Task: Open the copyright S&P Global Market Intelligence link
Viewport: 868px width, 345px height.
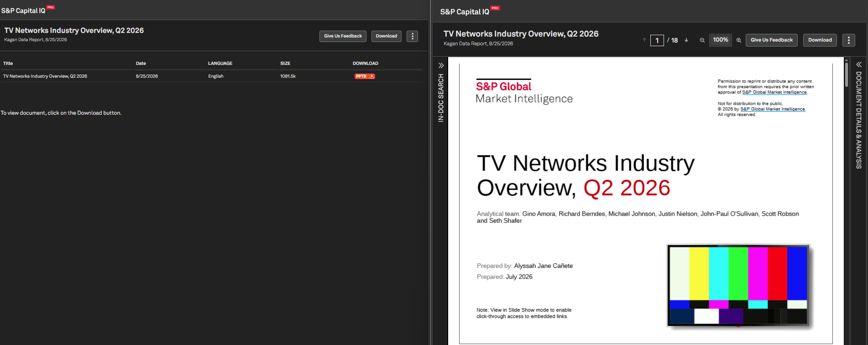Action: tap(773, 109)
